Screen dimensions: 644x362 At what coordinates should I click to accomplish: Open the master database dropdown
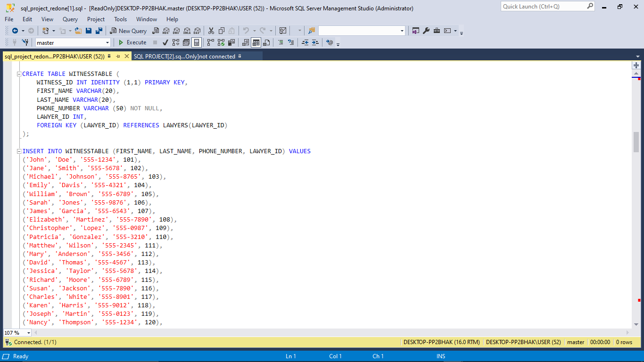click(107, 42)
